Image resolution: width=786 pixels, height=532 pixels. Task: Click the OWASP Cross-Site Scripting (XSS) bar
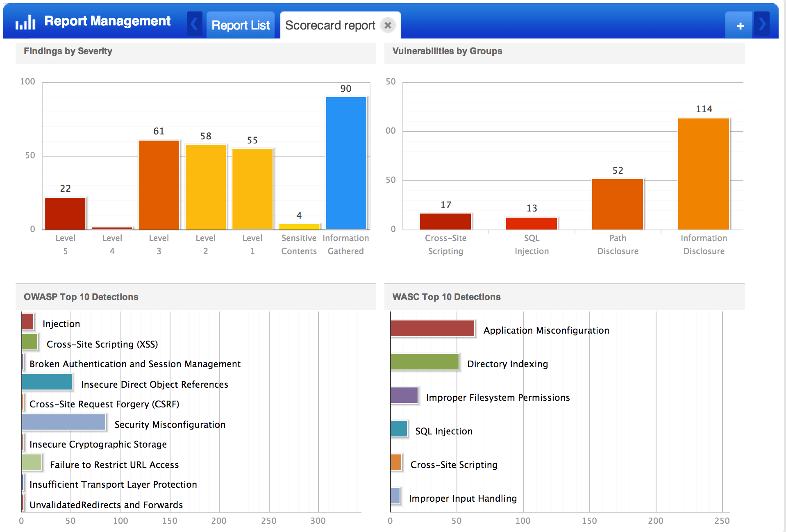[x=30, y=342]
